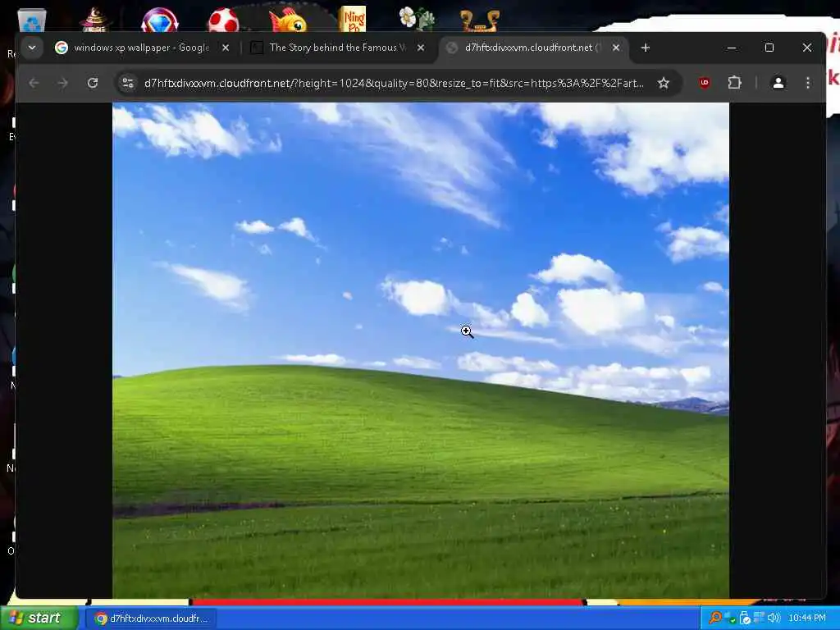Image resolution: width=840 pixels, height=630 pixels.
Task: Open the Extensions puzzle piece menu
Action: (735, 83)
